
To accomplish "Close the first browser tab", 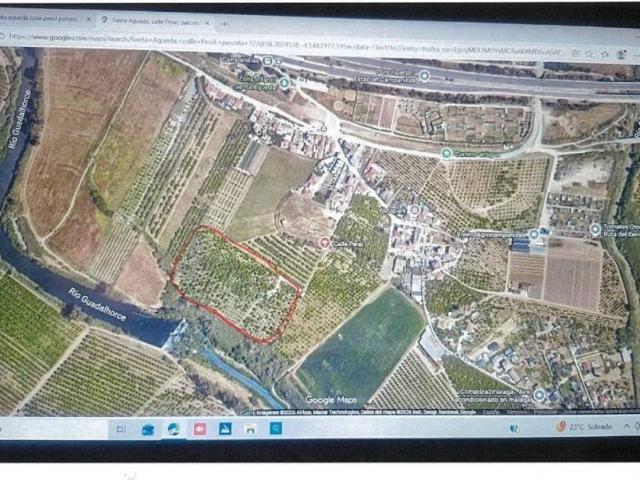I will [x=88, y=19].
